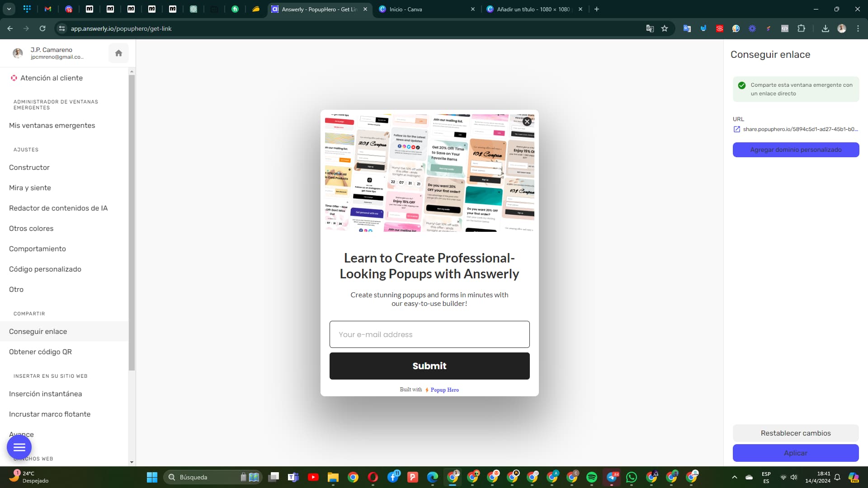The height and width of the screenshot is (488, 868).
Task: Open the clock showing 18:41 date
Action: click(817, 477)
